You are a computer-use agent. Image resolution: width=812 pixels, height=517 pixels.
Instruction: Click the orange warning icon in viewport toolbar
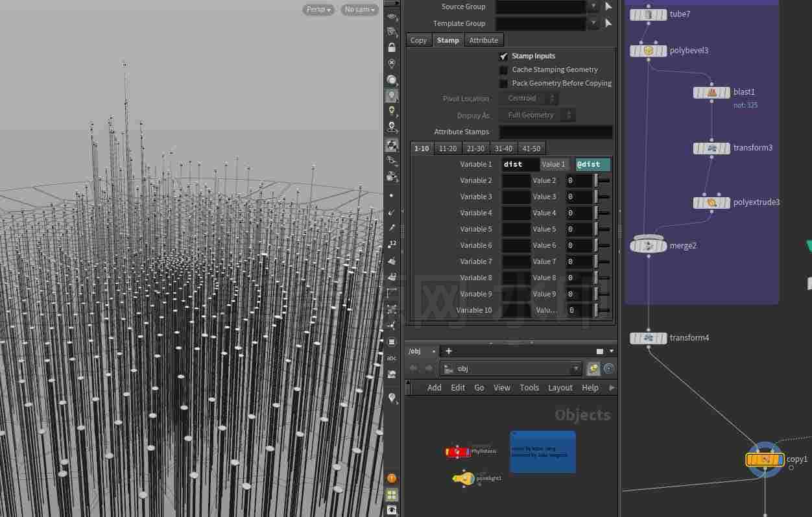coord(392,478)
